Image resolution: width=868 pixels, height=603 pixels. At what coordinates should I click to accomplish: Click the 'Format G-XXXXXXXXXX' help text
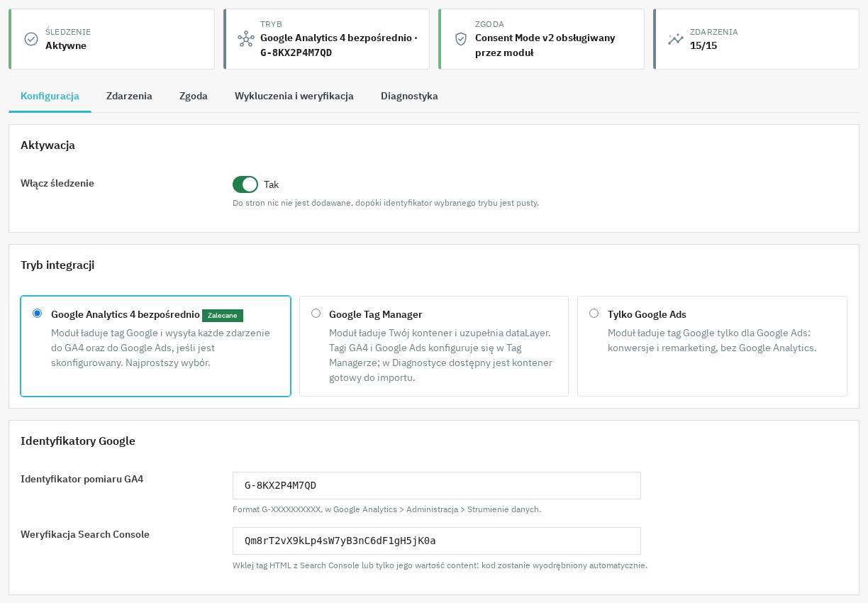click(x=386, y=509)
